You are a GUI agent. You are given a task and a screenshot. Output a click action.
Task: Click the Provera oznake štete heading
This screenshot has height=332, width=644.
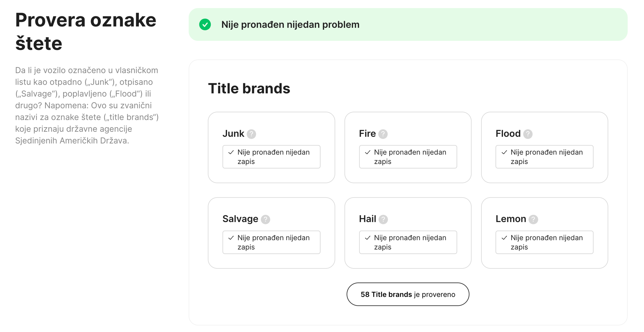click(86, 32)
